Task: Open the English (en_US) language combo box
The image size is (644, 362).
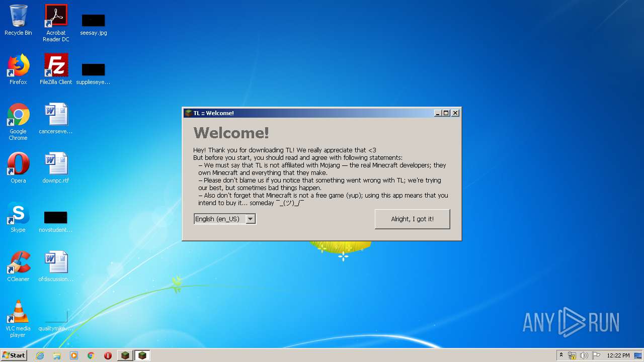Action: pos(225,219)
